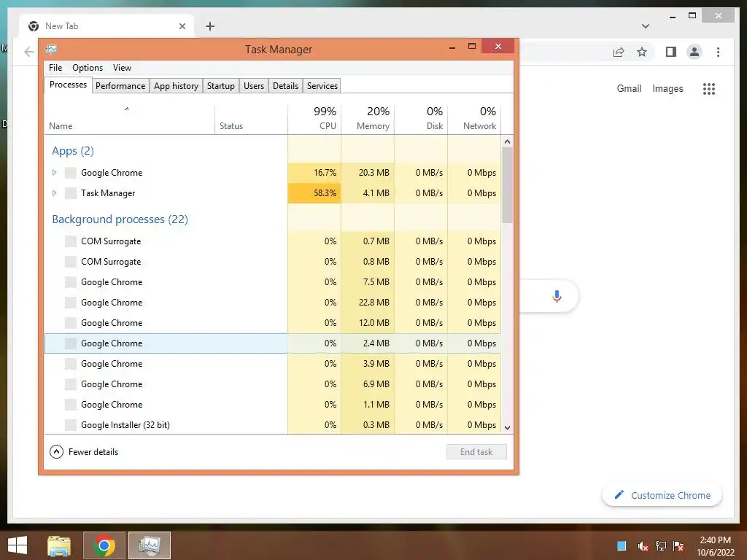
Task: Click Chrome icon in the taskbar
Action: (x=104, y=545)
